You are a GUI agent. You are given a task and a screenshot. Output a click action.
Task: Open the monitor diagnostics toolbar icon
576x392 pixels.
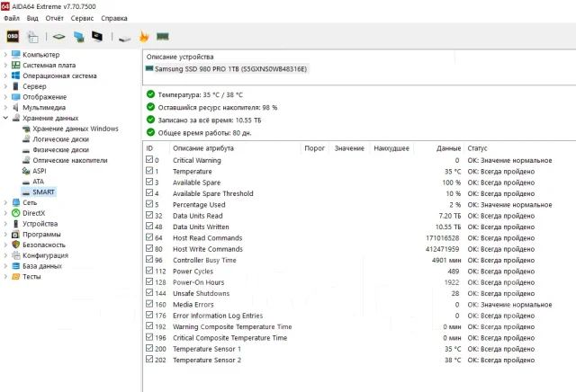(x=97, y=36)
